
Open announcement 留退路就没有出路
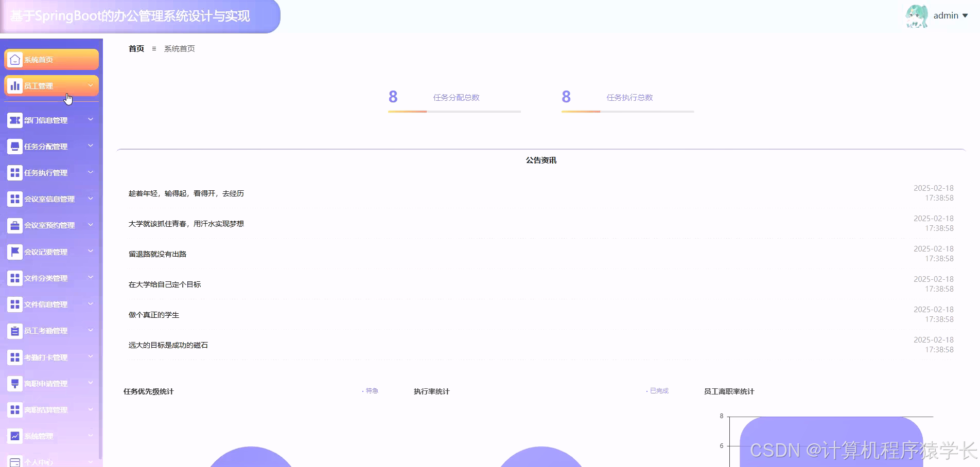157,254
